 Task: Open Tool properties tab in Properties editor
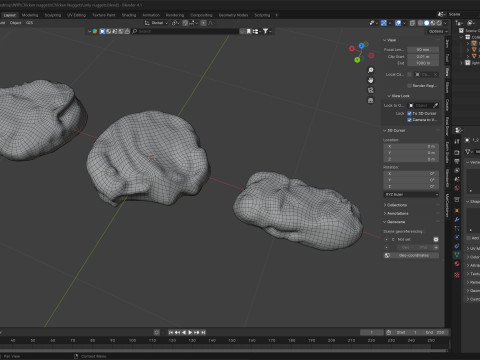click(x=457, y=142)
